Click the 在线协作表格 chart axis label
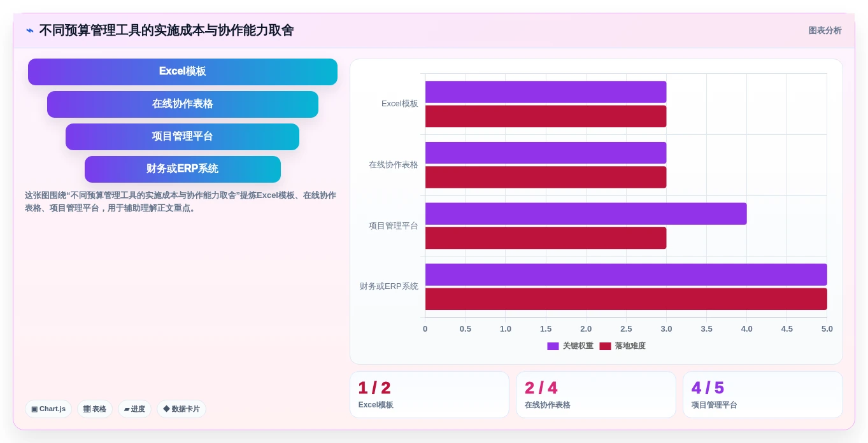Screen dimensions: 868x443 (x=394, y=165)
